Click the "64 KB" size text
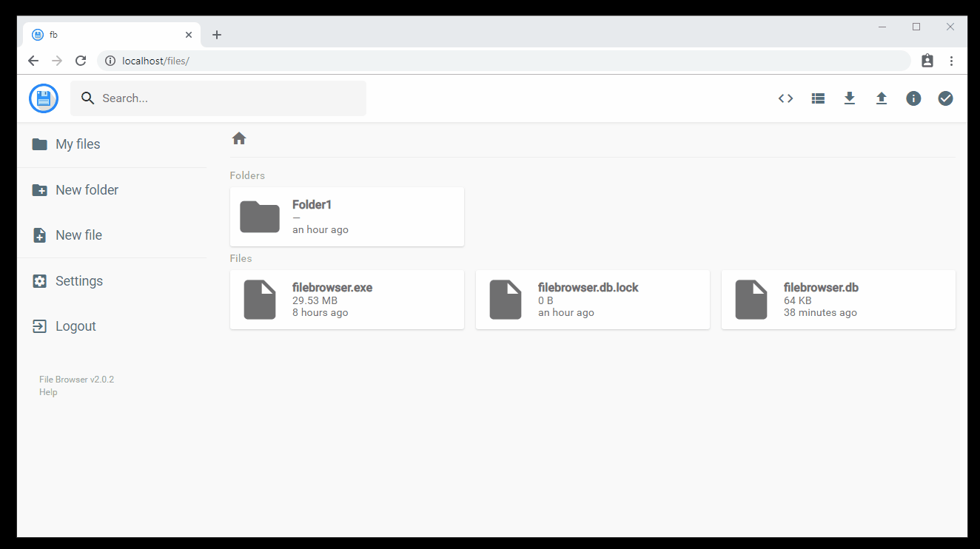The width and height of the screenshot is (980, 549). pyautogui.click(x=797, y=300)
